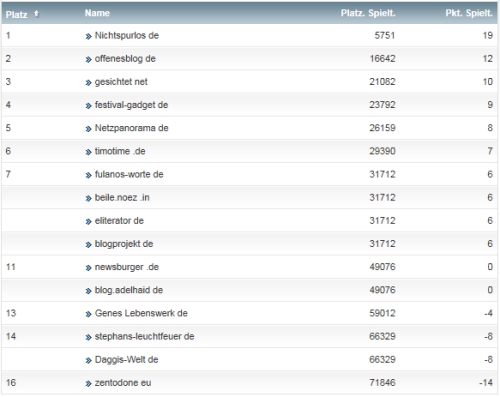The height and width of the screenshot is (397, 500).
Task: Sort table by the Platz column header
Action: (x=16, y=15)
